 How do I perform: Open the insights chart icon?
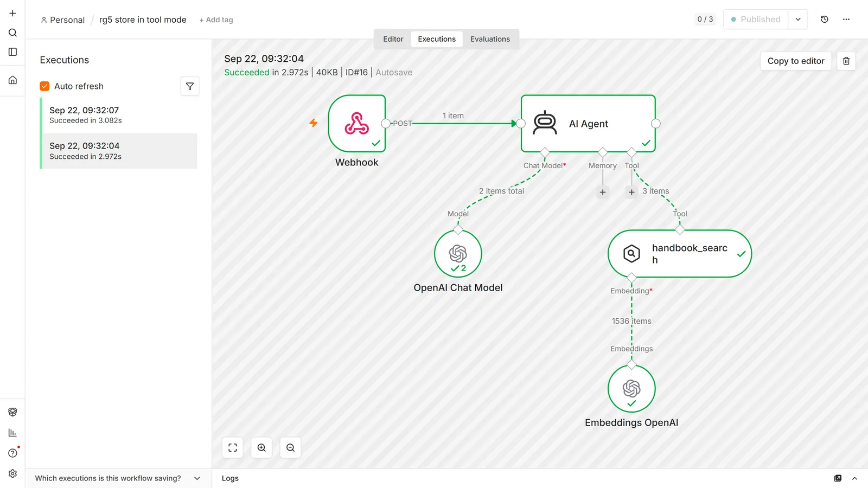tap(12, 433)
